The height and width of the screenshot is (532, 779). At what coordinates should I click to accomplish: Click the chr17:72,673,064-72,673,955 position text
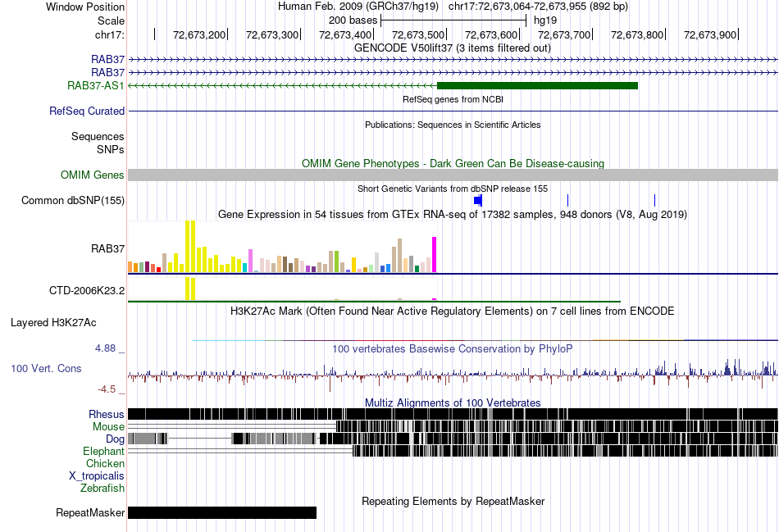[538, 7]
